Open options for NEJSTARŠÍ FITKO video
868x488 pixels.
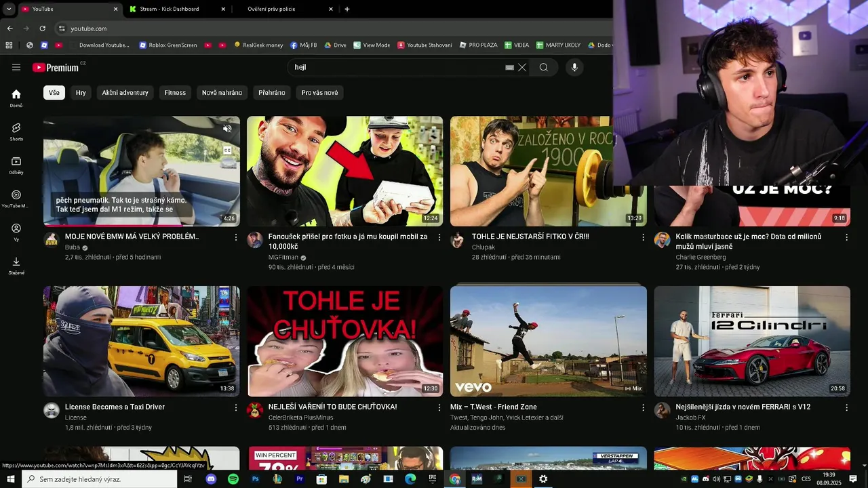643,237
